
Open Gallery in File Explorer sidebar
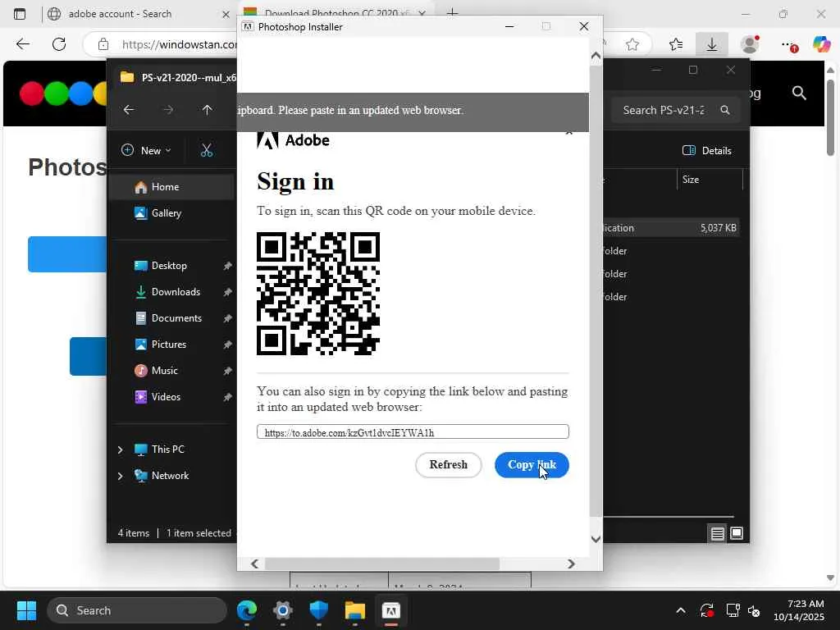pyautogui.click(x=171, y=213)
